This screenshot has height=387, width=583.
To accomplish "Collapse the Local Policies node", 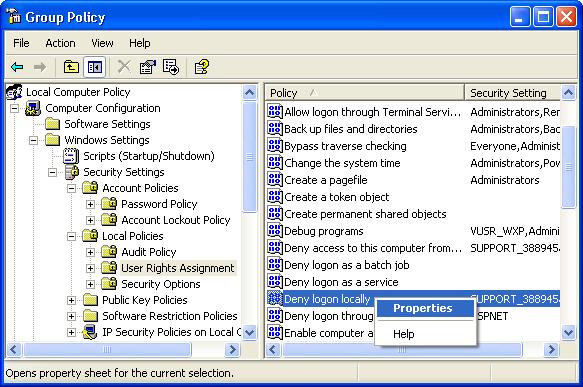I will pyautogui.click(x=71, y=236).
